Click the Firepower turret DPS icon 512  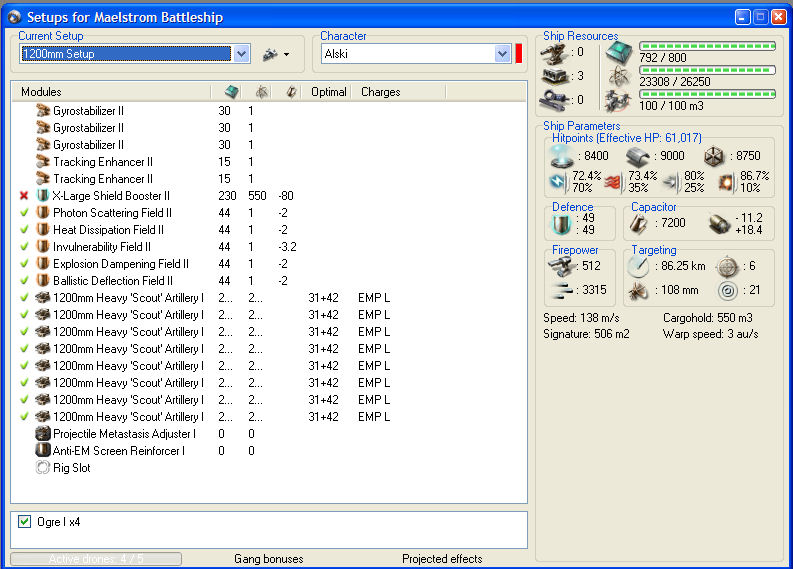(x=560, y=266)
